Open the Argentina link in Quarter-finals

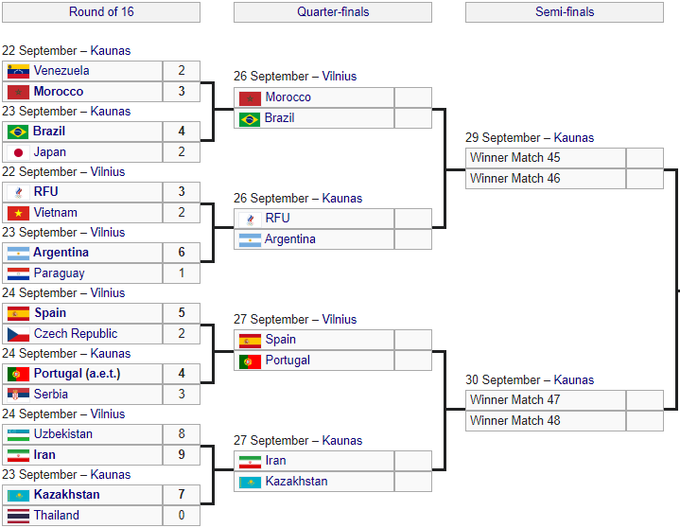pyautogui.click(x=290, y=239)
